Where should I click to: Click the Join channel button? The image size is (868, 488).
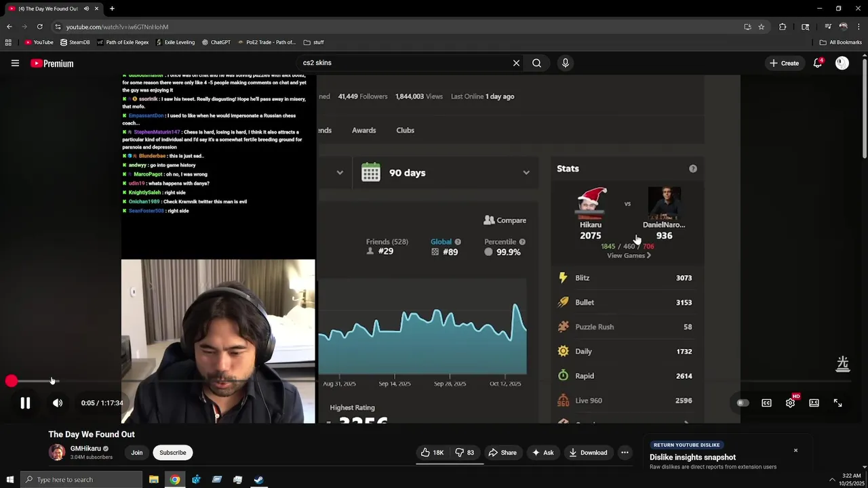tap(137, 453)
